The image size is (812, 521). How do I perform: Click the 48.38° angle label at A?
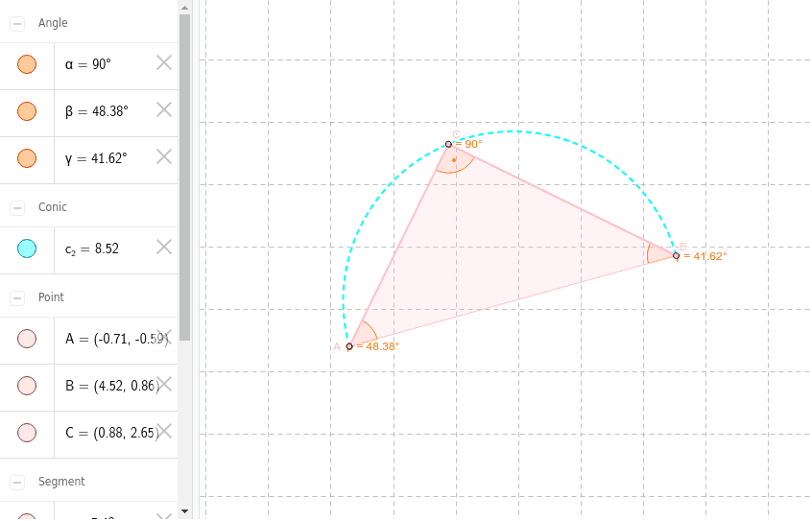(x=378, y=346)
